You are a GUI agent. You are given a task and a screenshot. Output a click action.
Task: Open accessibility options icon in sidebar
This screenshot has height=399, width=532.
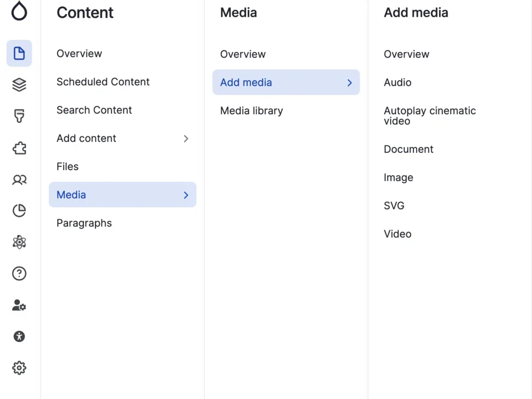coord(19,336)
